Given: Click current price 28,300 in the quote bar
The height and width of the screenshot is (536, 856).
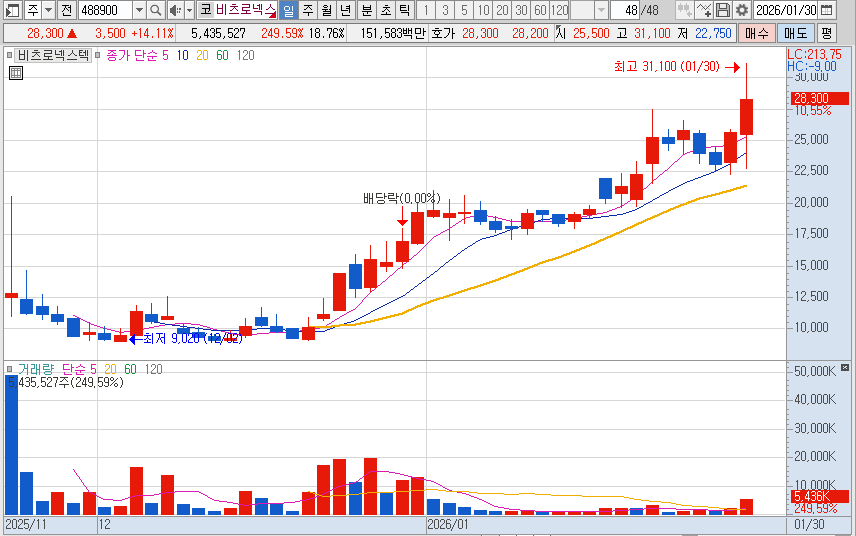Looking at the screenshot, I should 45,33.
